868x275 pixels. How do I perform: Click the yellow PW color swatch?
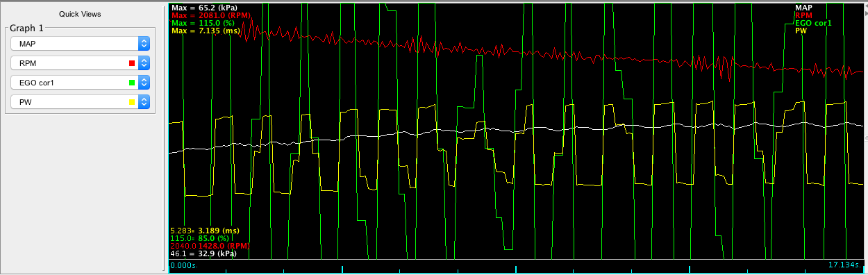132,102
